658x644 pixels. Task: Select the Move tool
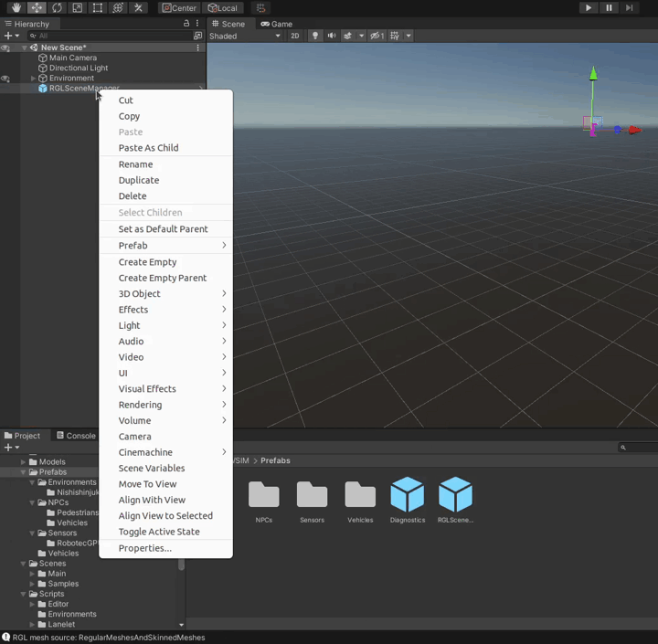37,7
